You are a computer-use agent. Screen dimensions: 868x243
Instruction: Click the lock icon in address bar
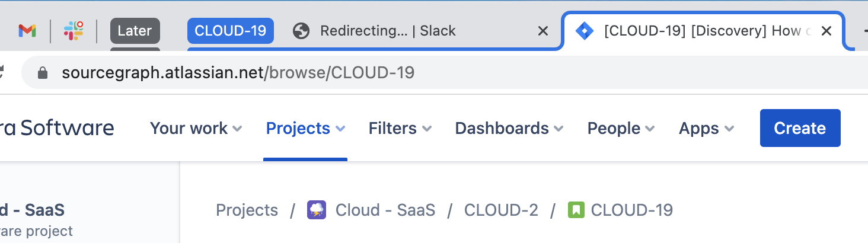42,73
